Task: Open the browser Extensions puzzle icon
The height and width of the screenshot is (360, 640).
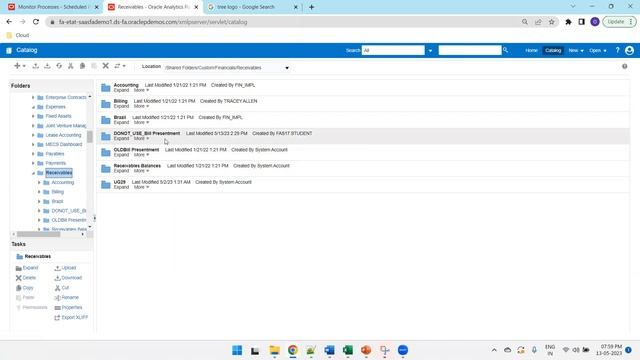Action: pos(568,22)
